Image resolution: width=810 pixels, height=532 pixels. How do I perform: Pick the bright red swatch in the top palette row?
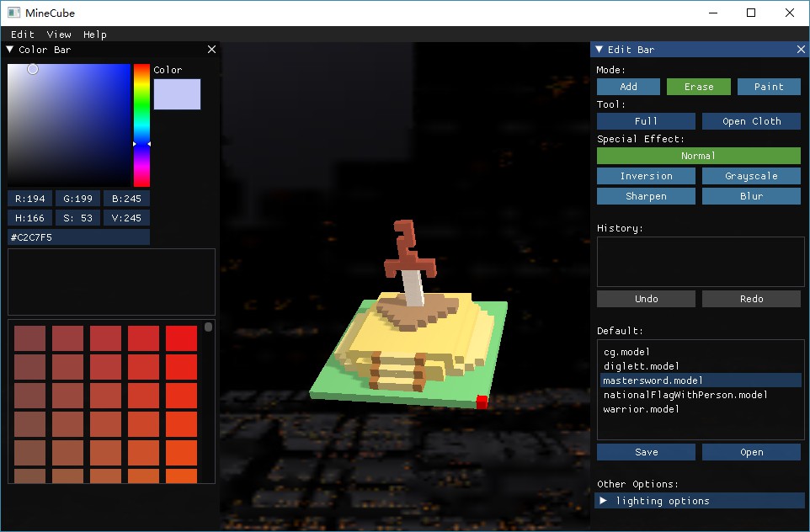tap(181, 338)
